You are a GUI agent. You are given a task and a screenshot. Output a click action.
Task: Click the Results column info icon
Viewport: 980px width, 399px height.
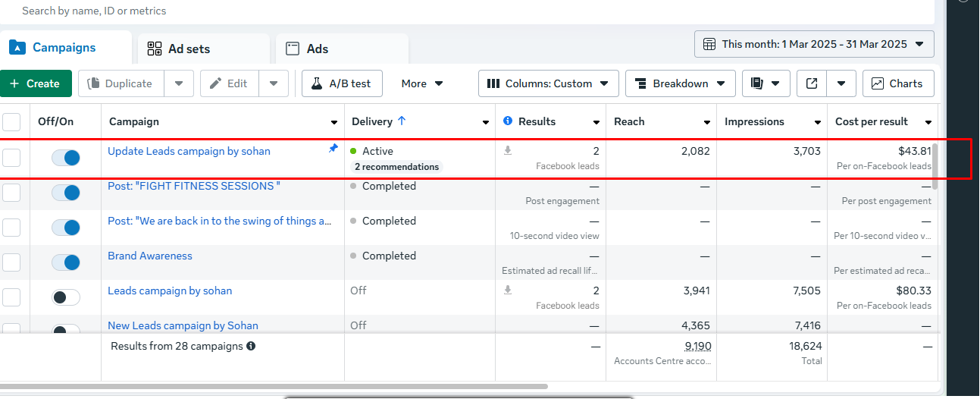pos(508,121)
